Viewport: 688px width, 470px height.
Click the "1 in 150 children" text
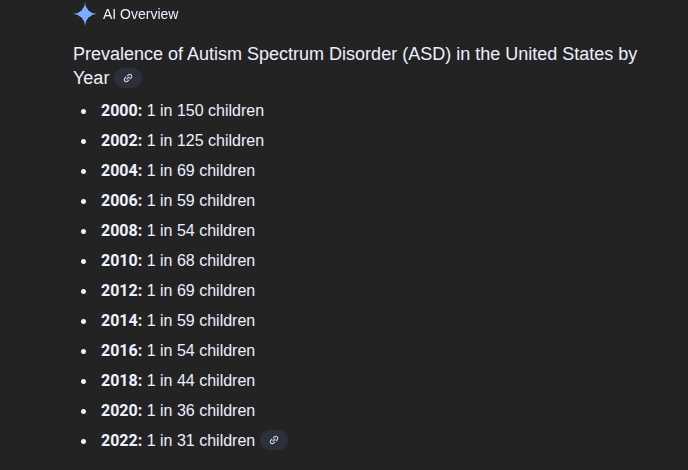click(x=205, y=110)
